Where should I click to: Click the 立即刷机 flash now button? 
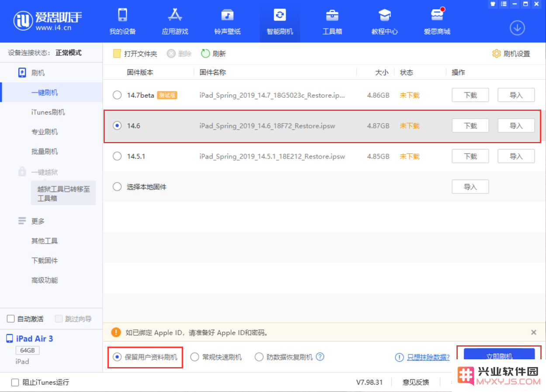[x=499, y=356]
